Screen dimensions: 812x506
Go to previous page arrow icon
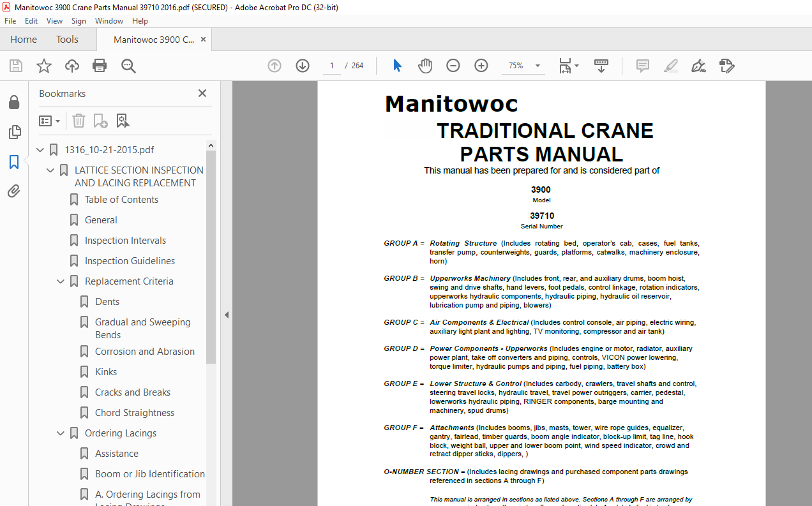(274, 66)
